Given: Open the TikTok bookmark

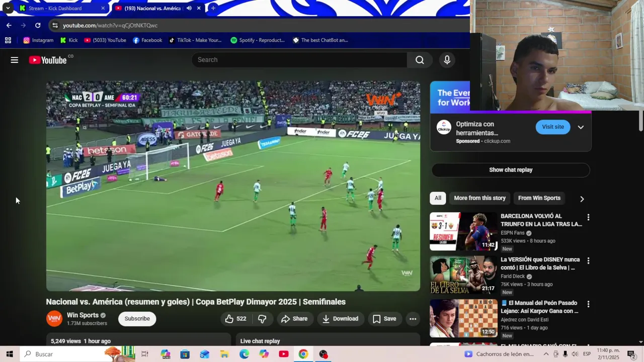Looking at the screenshot, I should pyautogui.click(x=195, y=40).
